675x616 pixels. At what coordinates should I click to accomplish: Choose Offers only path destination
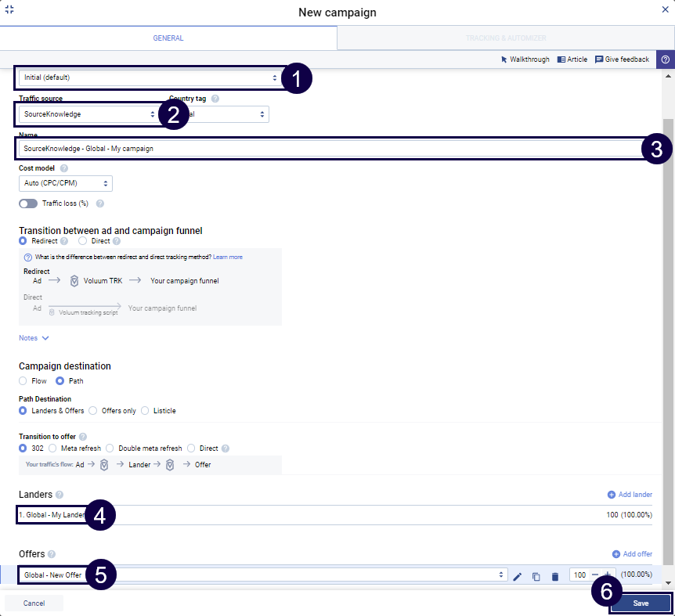[93, 410]
